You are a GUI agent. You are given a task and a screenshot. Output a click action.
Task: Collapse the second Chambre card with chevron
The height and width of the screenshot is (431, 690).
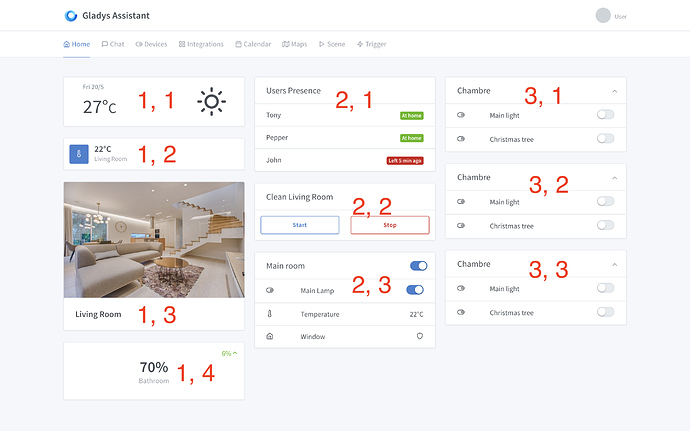(615, 178)
